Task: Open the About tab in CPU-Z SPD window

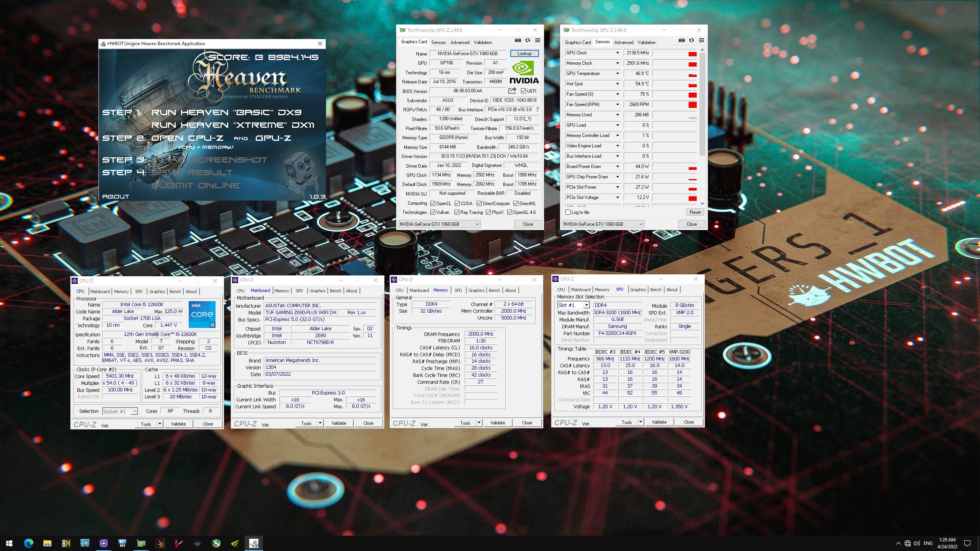Action: pyautogui.click(x=672, y=290)
